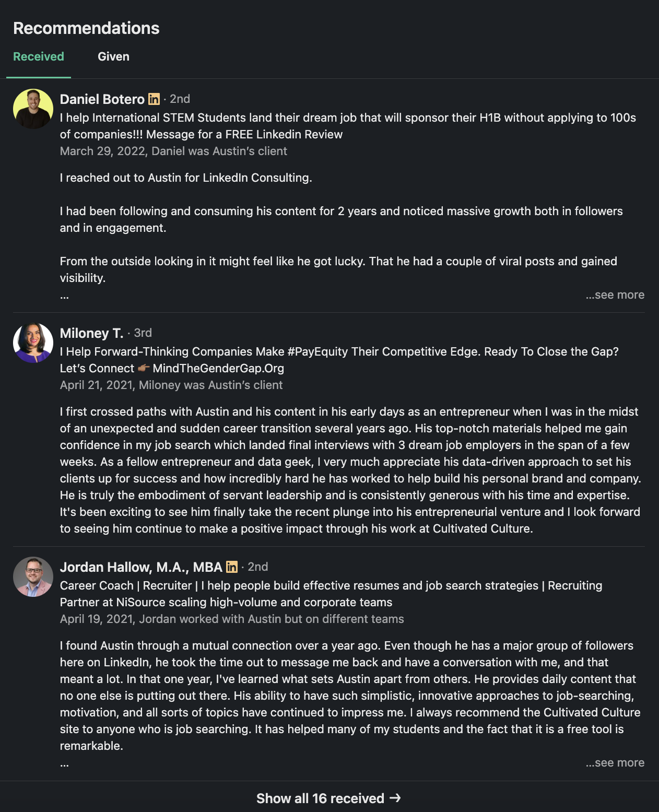Open Daniel Botero's LinkedIn premium badge icon

tap(154, 99)
